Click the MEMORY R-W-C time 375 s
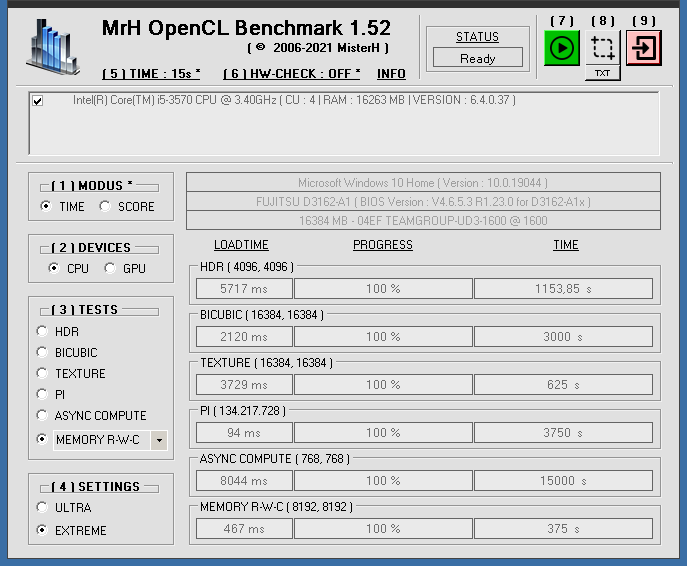Image resolution: width=687 pixels, height=566 pixels. click(563, 528)
